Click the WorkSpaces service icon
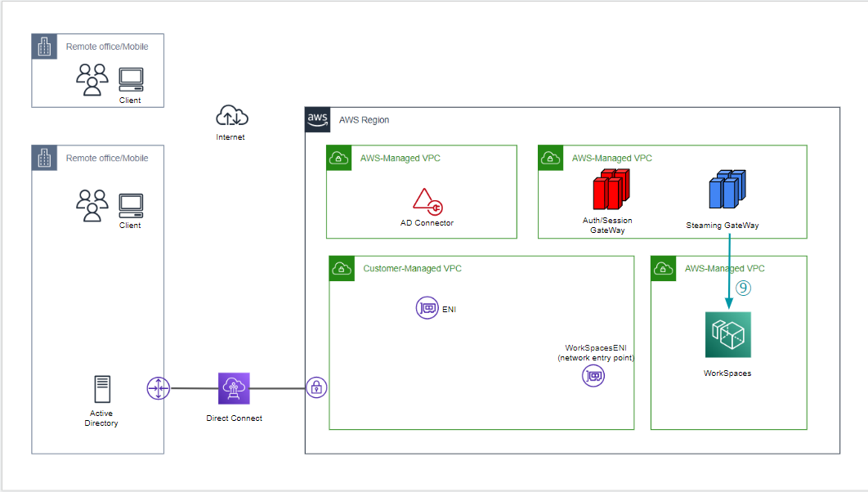 coord(728,335)
